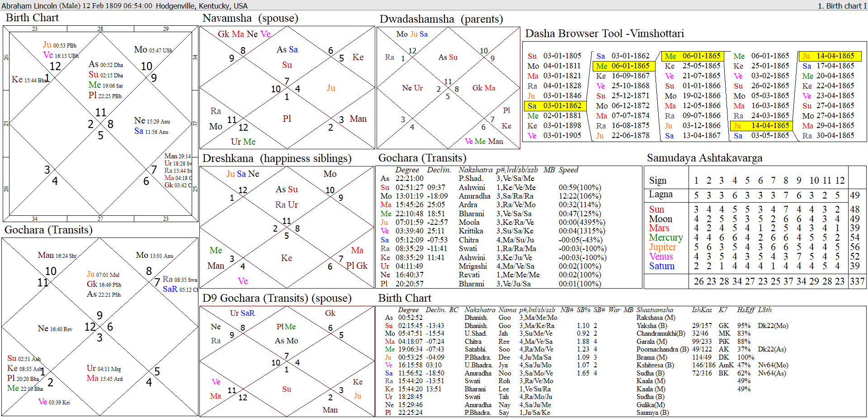Click the 'Samudaya Ashtakavarga' heading
The image size is (868, 418).
704,158
